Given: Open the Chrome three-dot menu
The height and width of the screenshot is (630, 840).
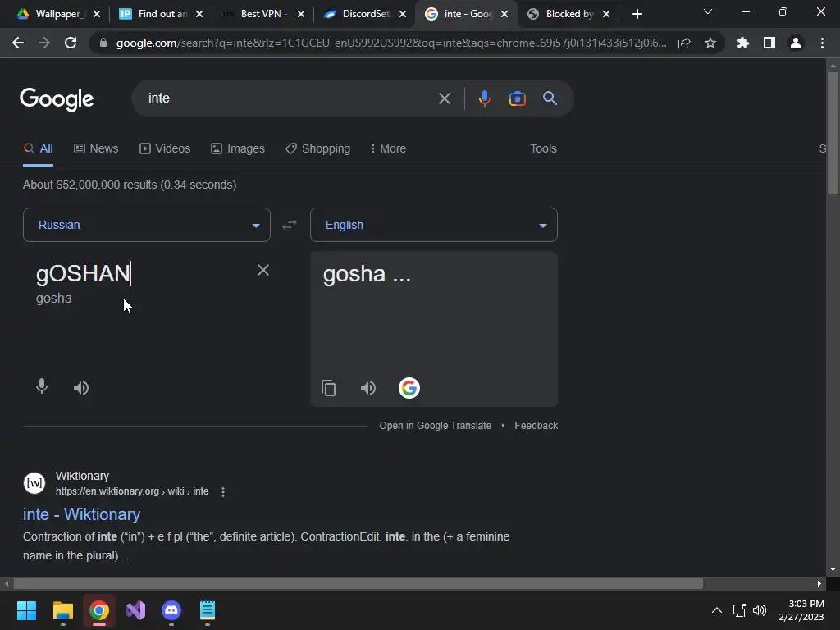Looking at the screenshot, I should point(822,43).
